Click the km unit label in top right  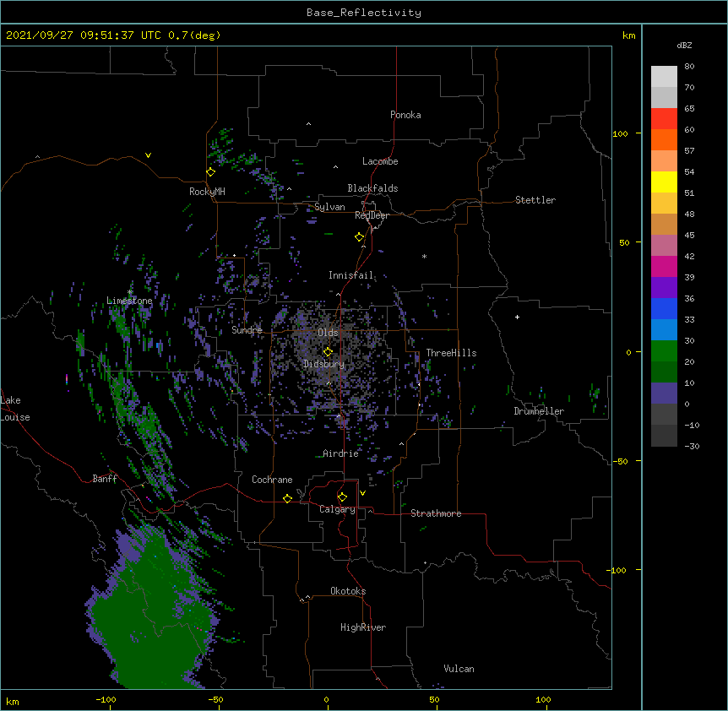coord(628,35)
